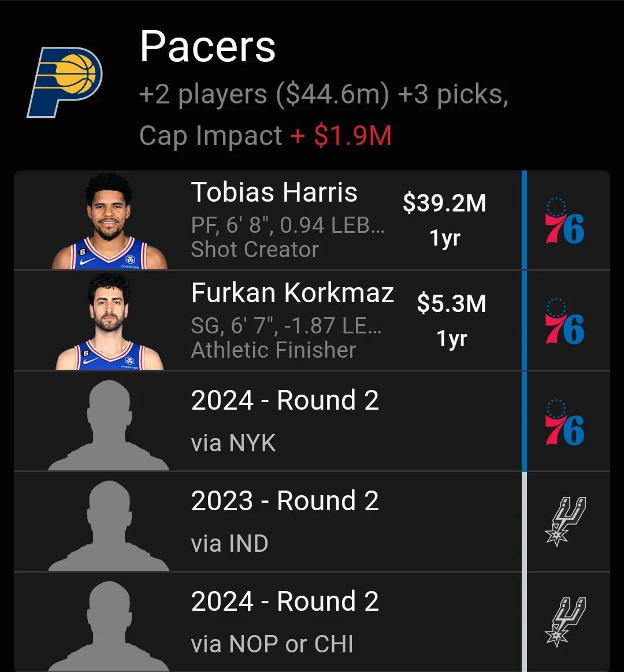Tap the 76ers logo beside Furkan Korkmaz
624x672 pixels.
(x=564, y=322)
